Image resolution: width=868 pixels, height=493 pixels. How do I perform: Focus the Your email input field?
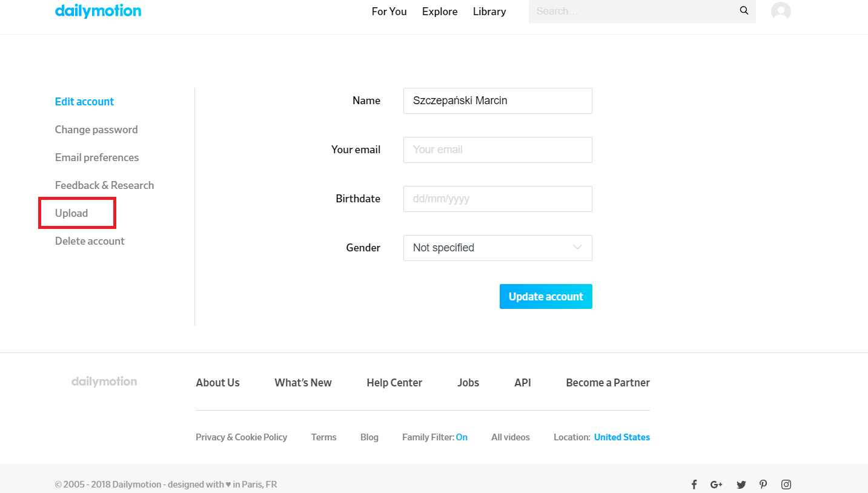pyautogui.click(x=498, y=150)
